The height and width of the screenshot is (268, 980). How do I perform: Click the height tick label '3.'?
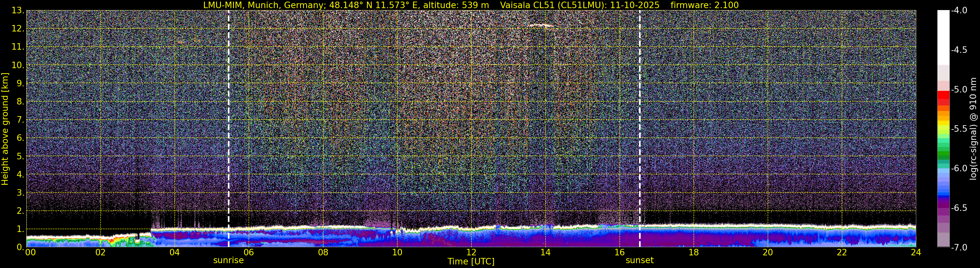tap(20, 193)
